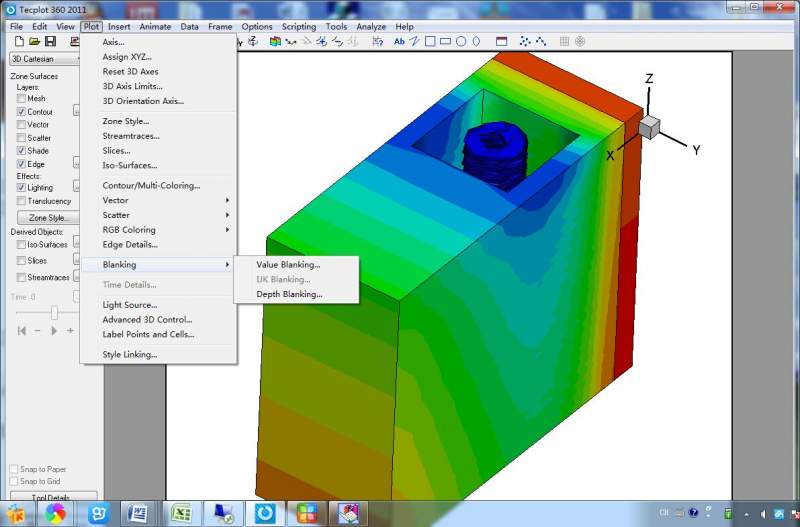Click the Open file folder icon
Image resolution: width=800 pixels, height=527 pixels.
tap(33, 41)
